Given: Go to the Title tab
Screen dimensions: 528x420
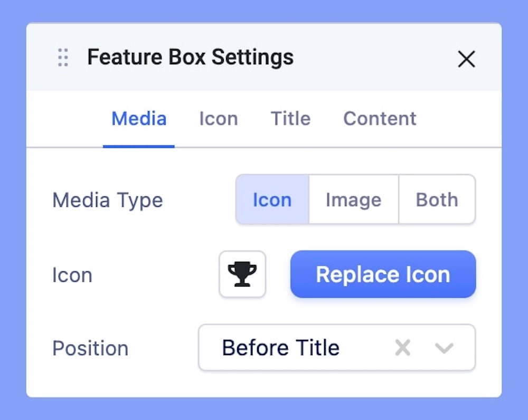Looking at the screenshot, I should 290,119.
